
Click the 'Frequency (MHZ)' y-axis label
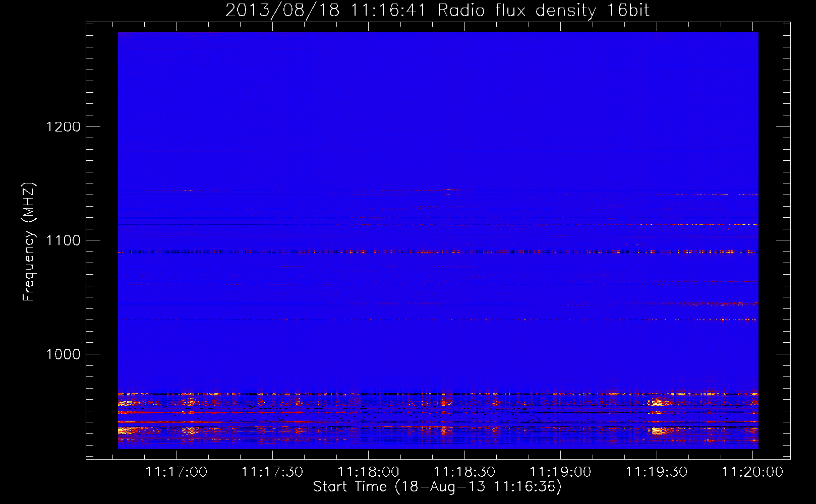(x=29, y=242)
